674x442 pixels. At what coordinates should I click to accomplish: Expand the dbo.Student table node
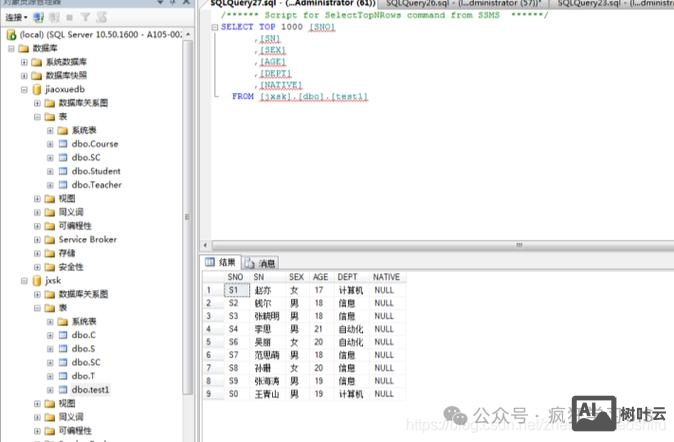[x=50, y=171]
